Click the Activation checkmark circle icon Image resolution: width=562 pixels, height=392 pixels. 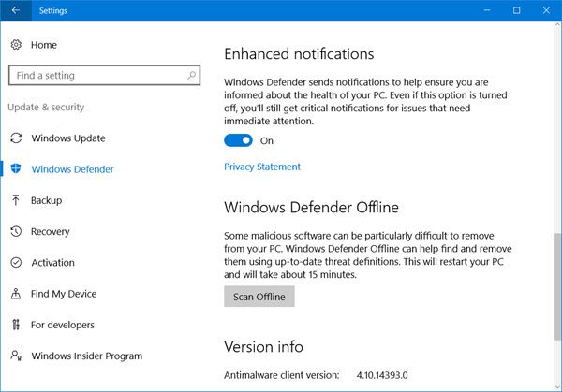point(16,263)
